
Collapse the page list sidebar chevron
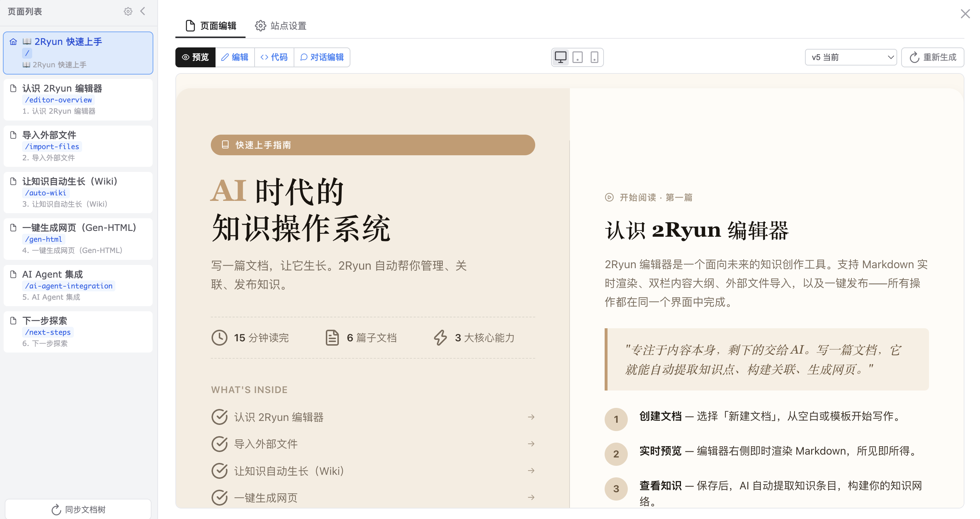tap(143, 11)
